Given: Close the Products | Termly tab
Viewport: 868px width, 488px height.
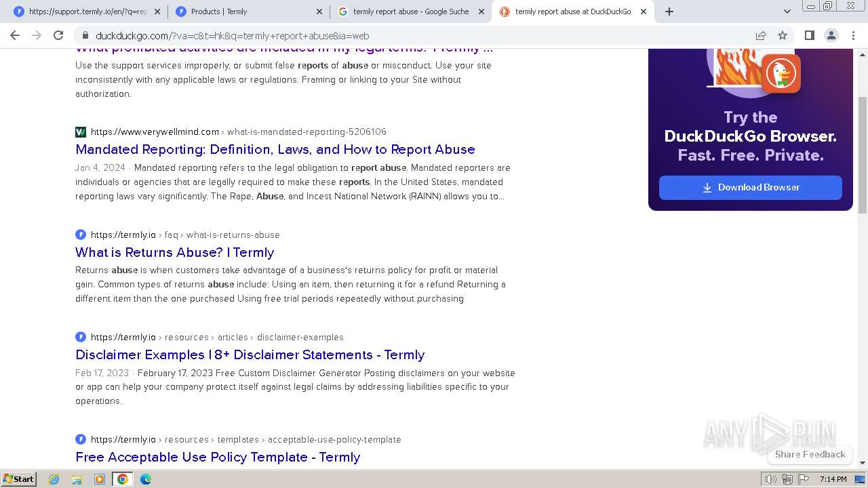Looking at the screenshot, I should click(319, 12).
